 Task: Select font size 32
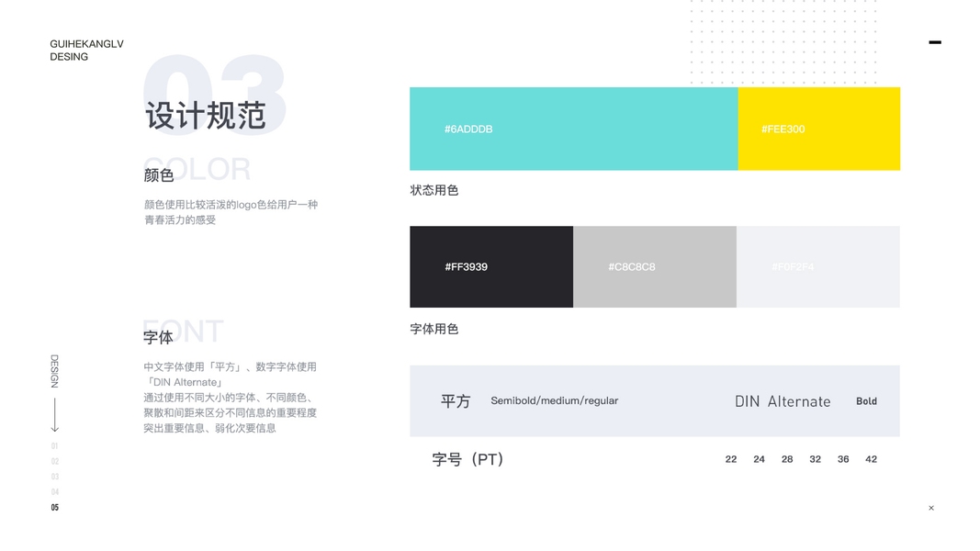click(815, 459)
